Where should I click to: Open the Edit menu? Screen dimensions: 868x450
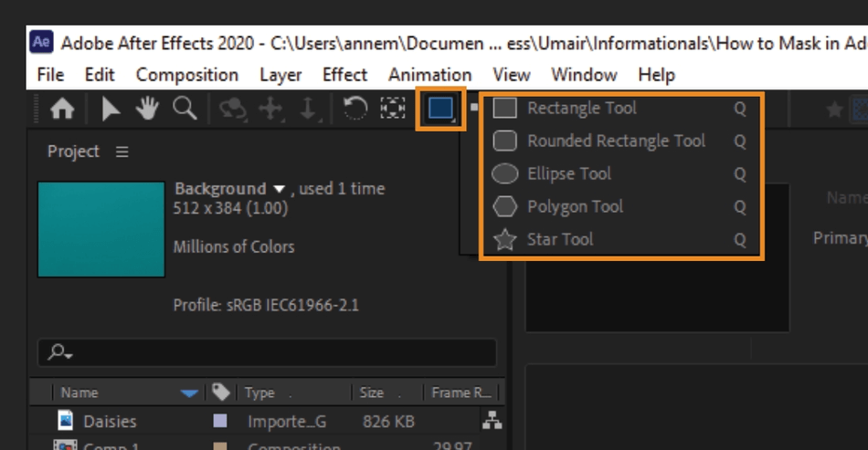tap(100, 75)
